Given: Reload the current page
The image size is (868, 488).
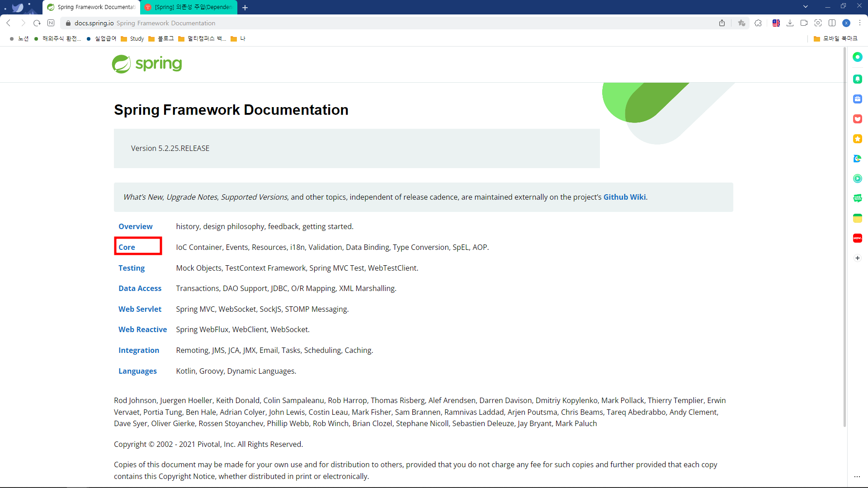Looking at the screenshot, I should (x=37, y=23).
